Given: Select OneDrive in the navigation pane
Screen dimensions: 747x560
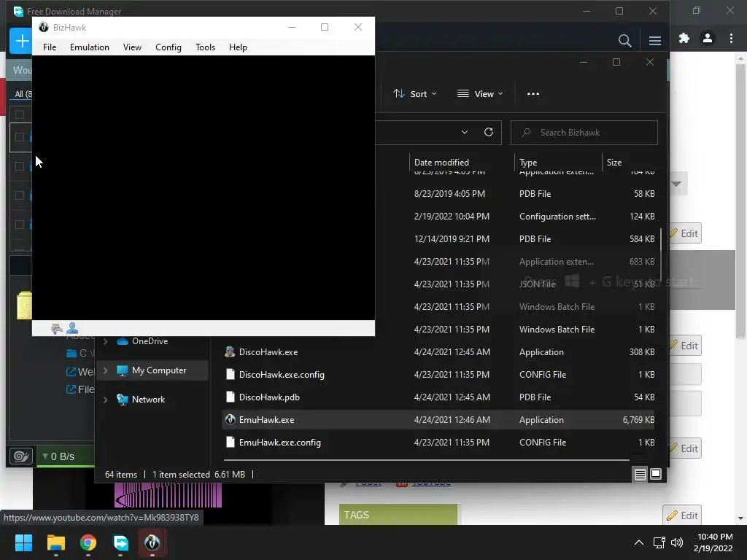Looking at the screenshot, I should (150, 341).
